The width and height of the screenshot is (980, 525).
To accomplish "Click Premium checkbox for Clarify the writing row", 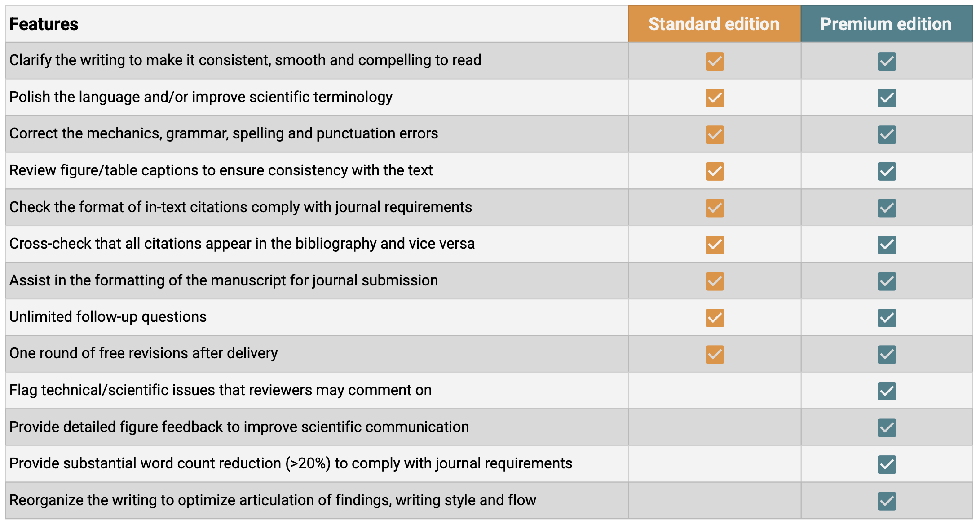I will pos(887,61).
